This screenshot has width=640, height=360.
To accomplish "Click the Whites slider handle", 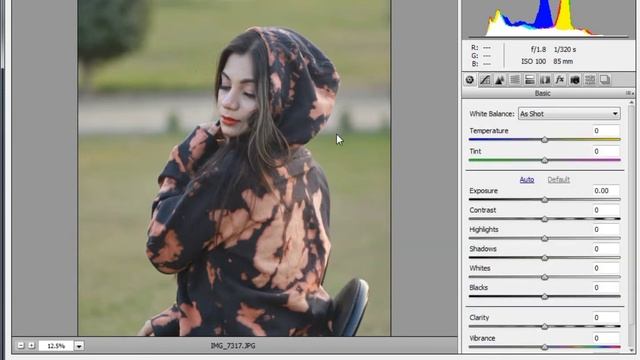I will point(544,277).
